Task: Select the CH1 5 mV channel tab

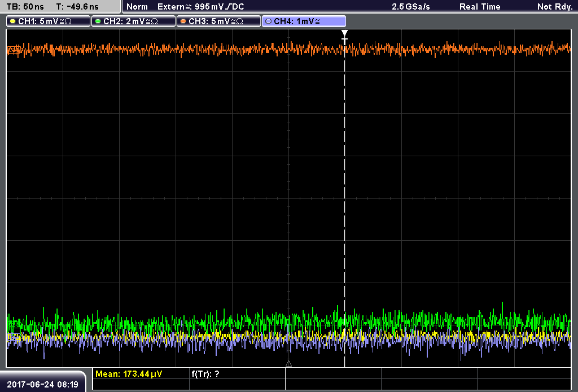Action: pos(49,21)
